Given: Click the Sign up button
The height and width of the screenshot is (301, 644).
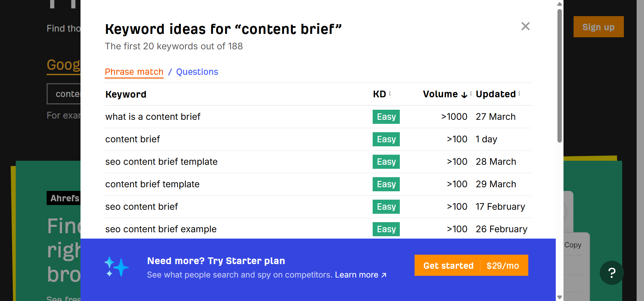Looking at the screenshot, I should coord(598,27).
